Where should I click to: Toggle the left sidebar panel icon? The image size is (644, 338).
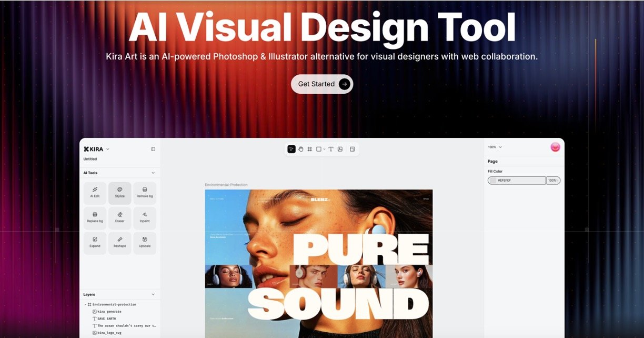coord(153,149)
